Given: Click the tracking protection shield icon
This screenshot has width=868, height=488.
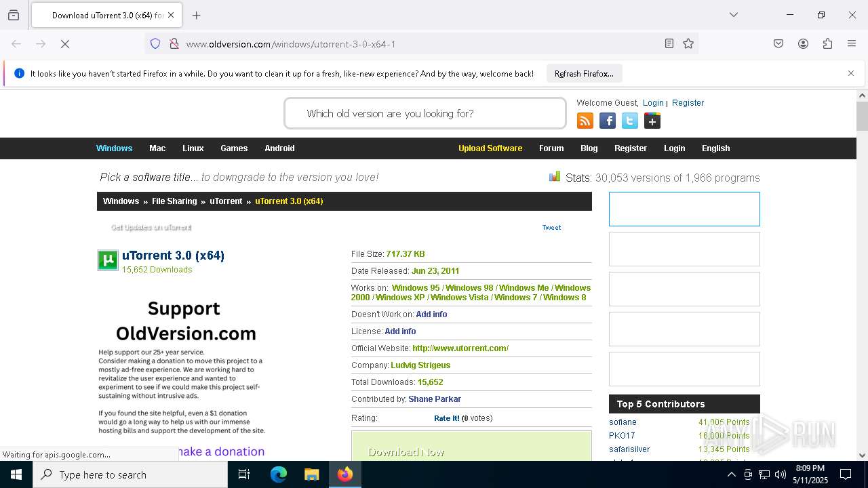Looking at the screenshot, I should [x=155, y=44].
